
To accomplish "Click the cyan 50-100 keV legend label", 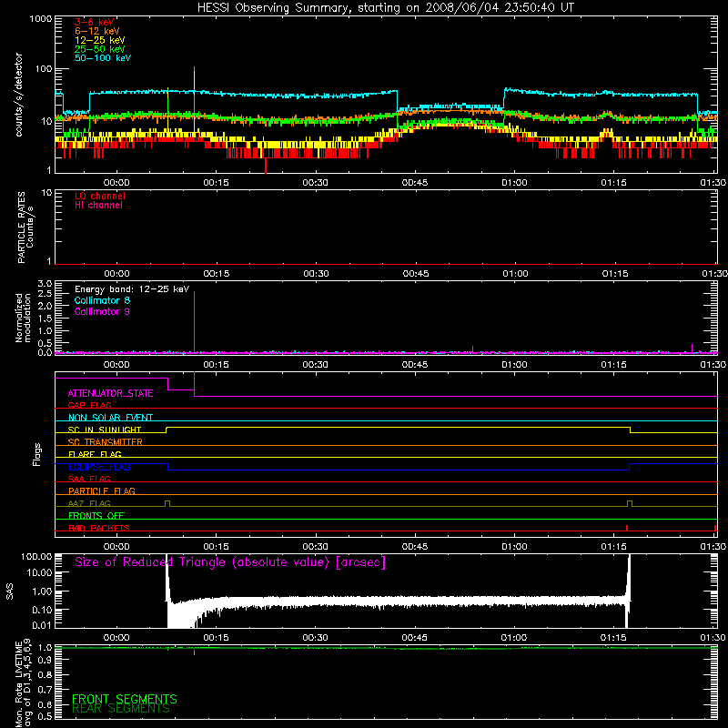I will coord(103,58).
